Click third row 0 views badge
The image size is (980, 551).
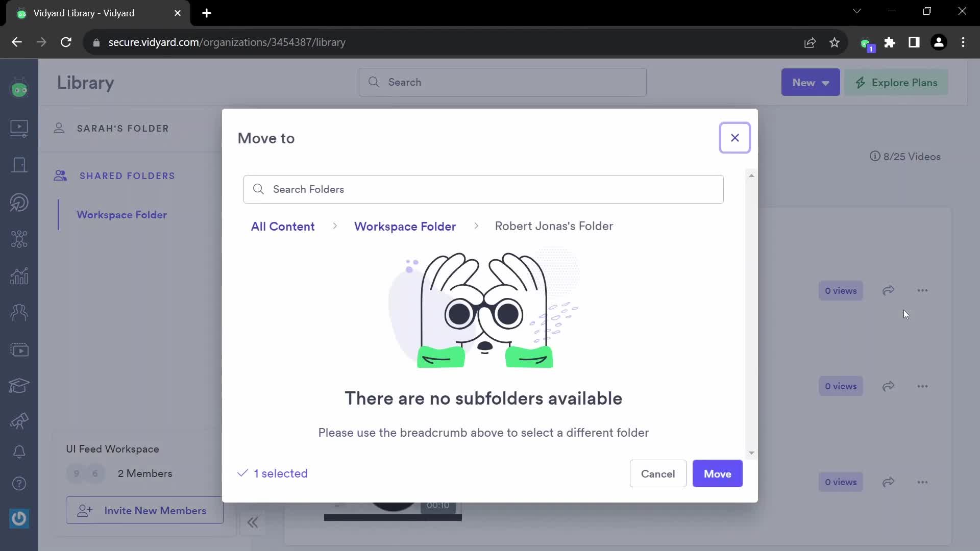pyautogui.click(x=841, y=482)
